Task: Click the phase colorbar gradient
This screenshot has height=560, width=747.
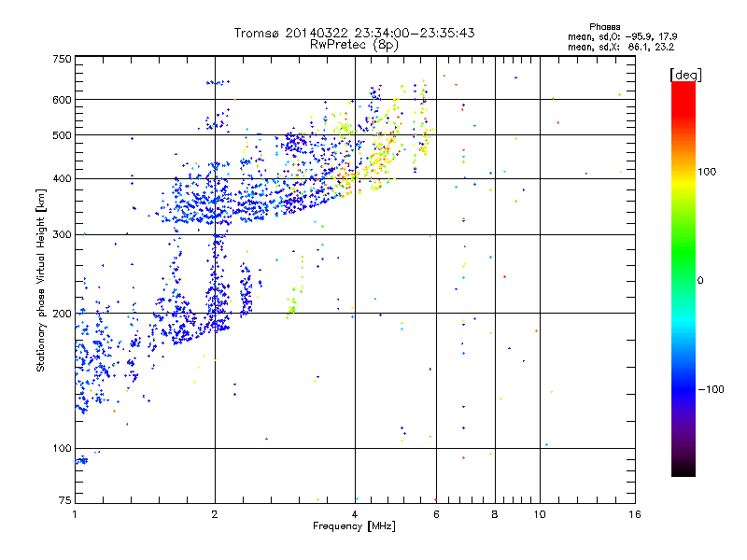Action: click(684, 278)
